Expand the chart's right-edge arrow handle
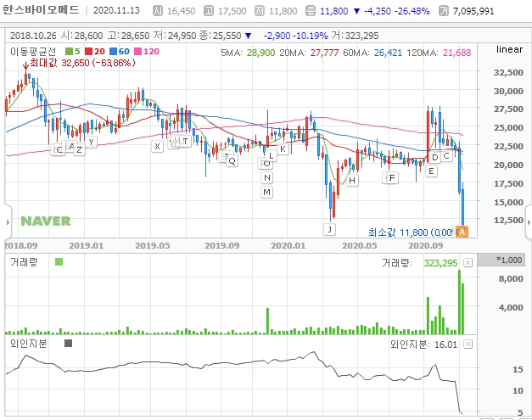Screen dimensions: 532x420 529,222
